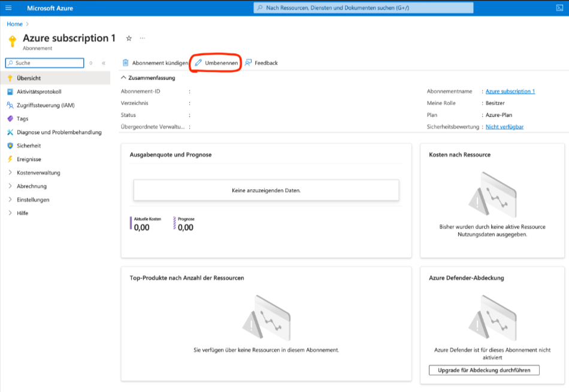Pin subscription with the favorite star icon

[129, 38]
